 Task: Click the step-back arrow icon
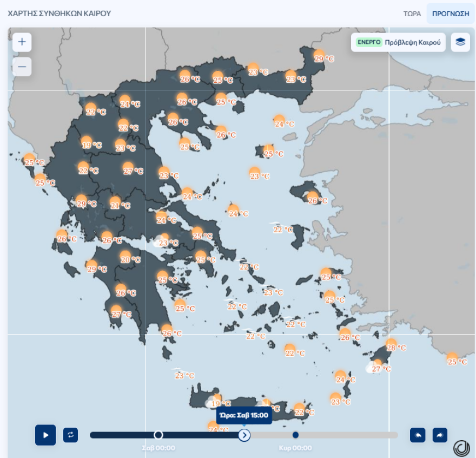point(416,435)
